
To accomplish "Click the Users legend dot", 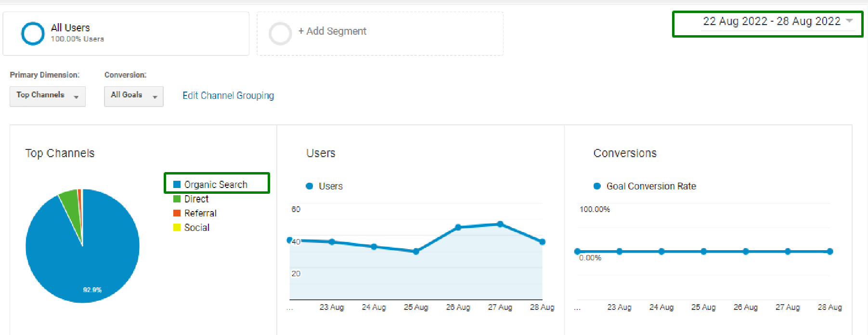I will (310, 186).
